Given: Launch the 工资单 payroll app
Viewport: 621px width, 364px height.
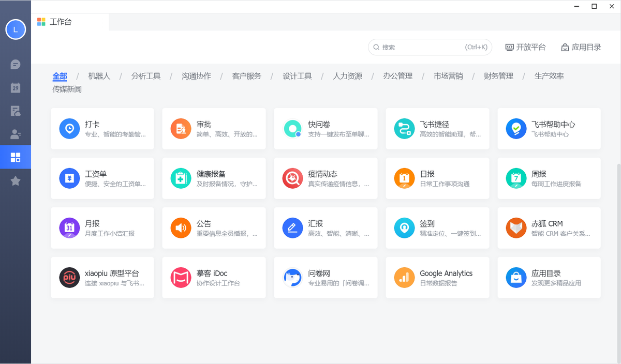Looking at the screenshot, I should click(x=102, y=178).
